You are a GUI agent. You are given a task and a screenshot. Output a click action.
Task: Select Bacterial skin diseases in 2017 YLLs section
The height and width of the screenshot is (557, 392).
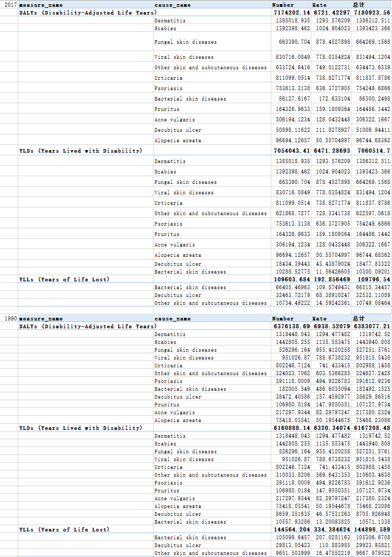pyautogui.click(x=190, y=288)
